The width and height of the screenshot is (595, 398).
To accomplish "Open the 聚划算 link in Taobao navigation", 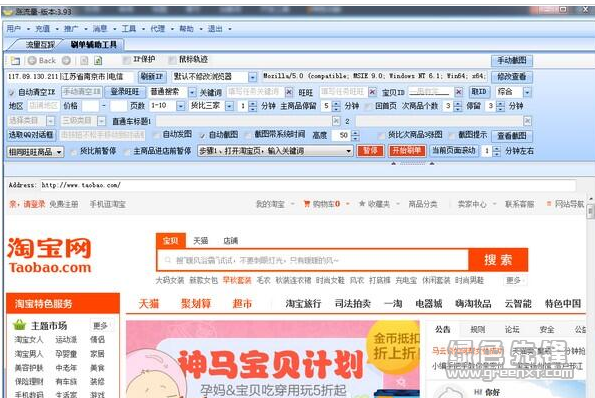I will pyautogui.click(x=196, y=304).
